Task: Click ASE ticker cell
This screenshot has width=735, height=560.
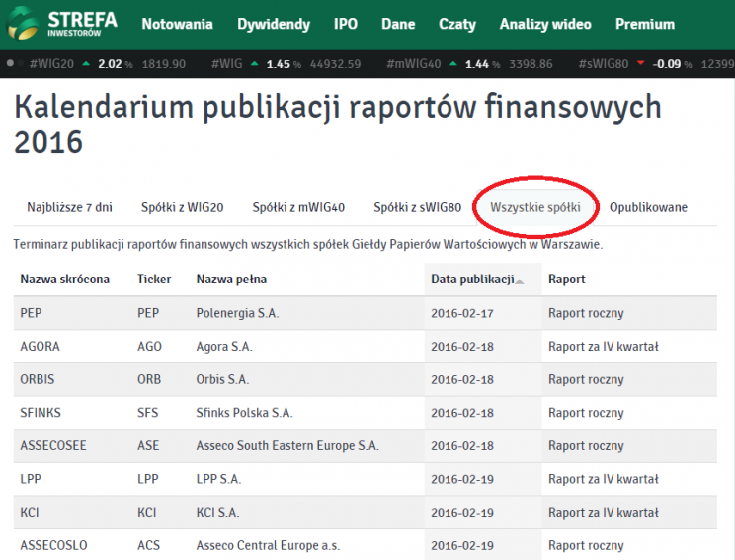Action: tap(148, 446)
